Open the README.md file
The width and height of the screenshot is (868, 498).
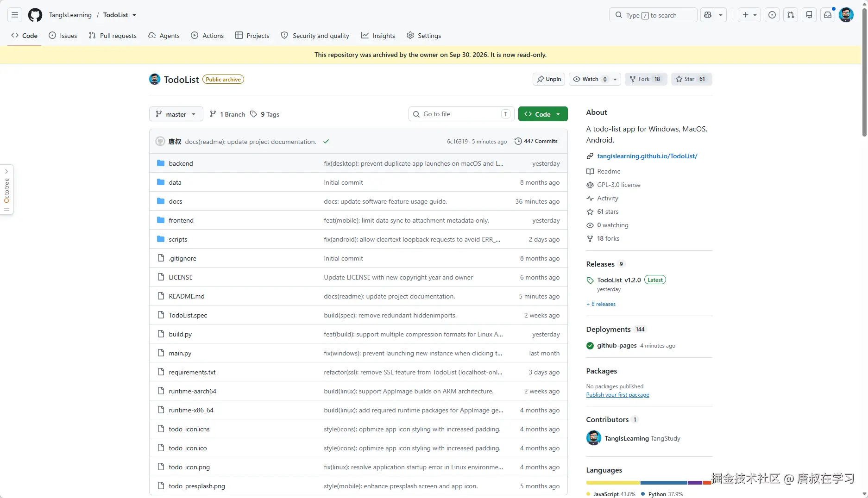coord(187,296)
